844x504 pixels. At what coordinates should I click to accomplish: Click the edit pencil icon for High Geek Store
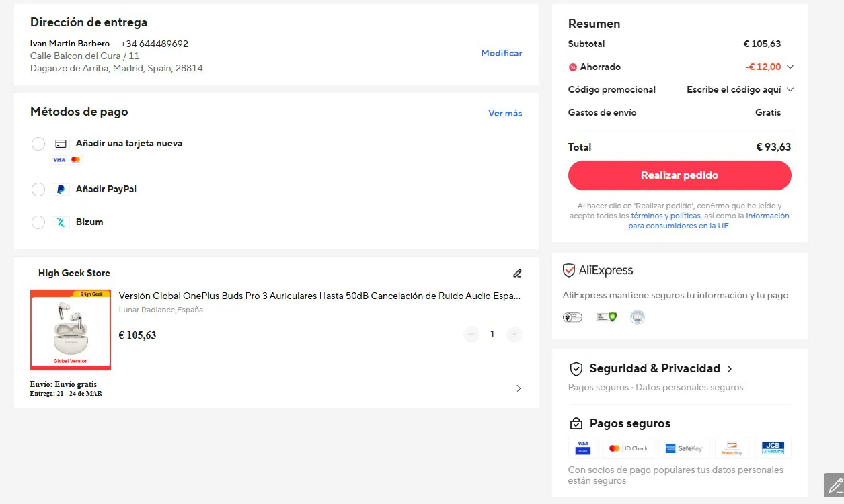tap(517, 274)
